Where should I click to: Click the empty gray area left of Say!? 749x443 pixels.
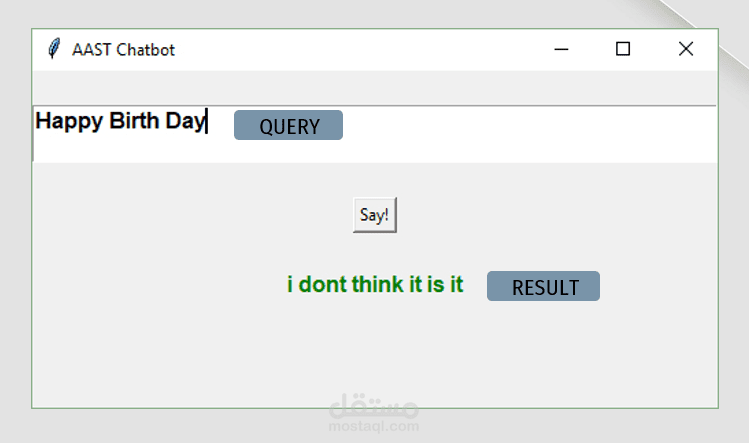tap(190, 215)
